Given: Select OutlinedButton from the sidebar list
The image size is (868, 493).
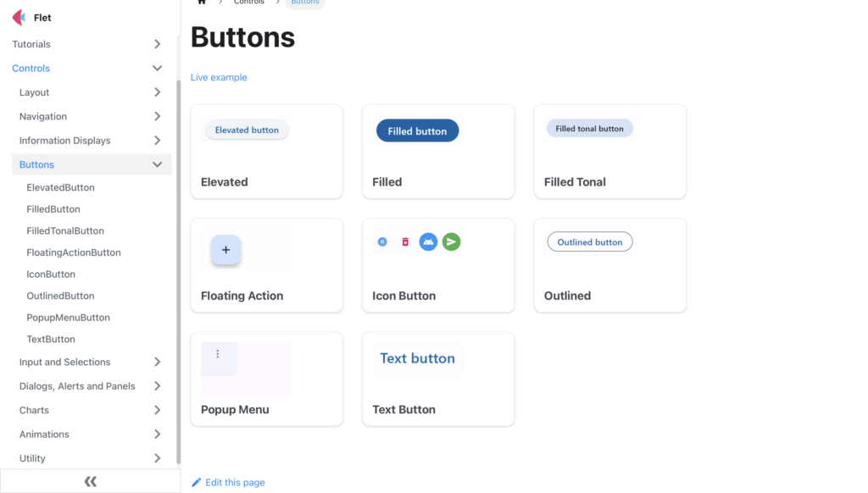Looking at the screenshot, I should (x=60, y=296).
